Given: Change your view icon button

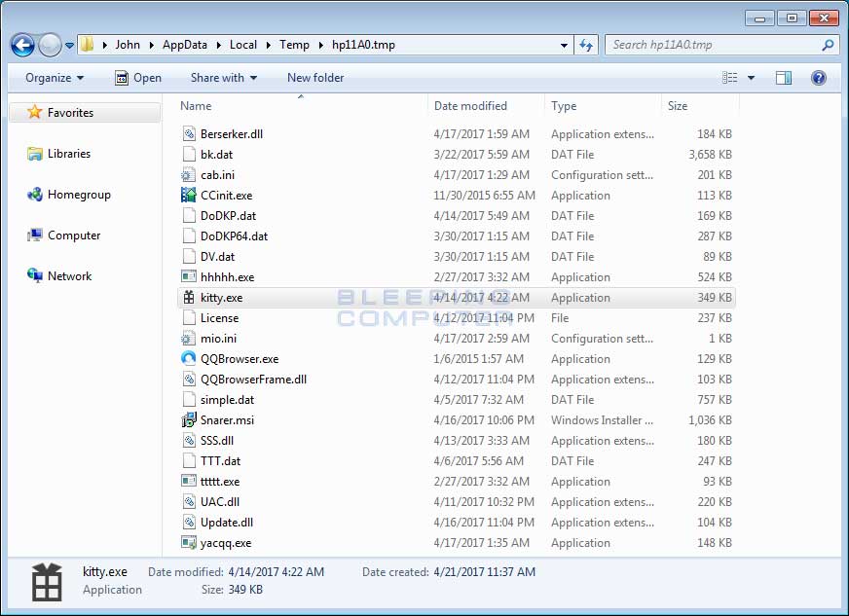Looking at the screenshot, I should pos(730,78).
